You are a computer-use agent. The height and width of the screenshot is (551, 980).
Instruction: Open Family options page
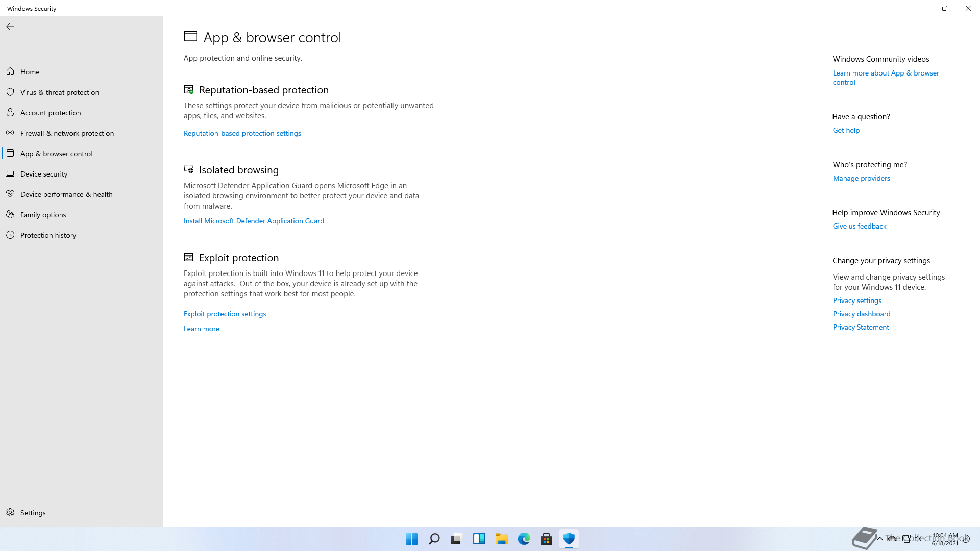(82, 215)
